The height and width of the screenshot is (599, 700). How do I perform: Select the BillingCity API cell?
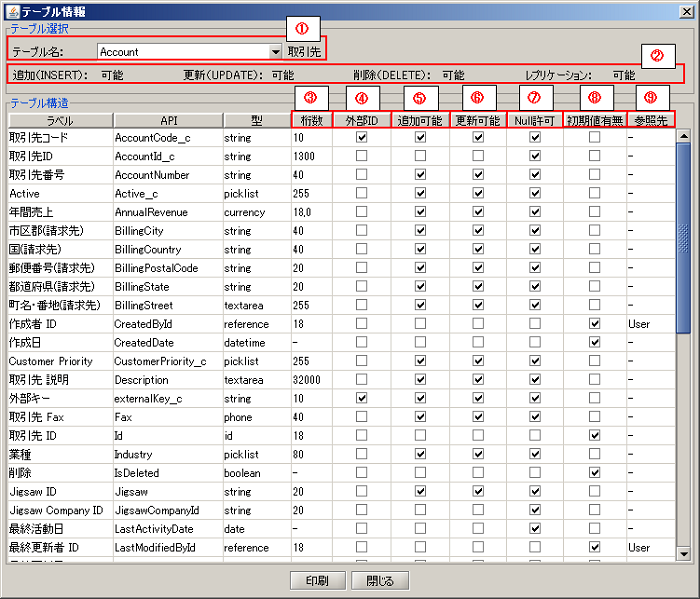click(x=168, y=231)
